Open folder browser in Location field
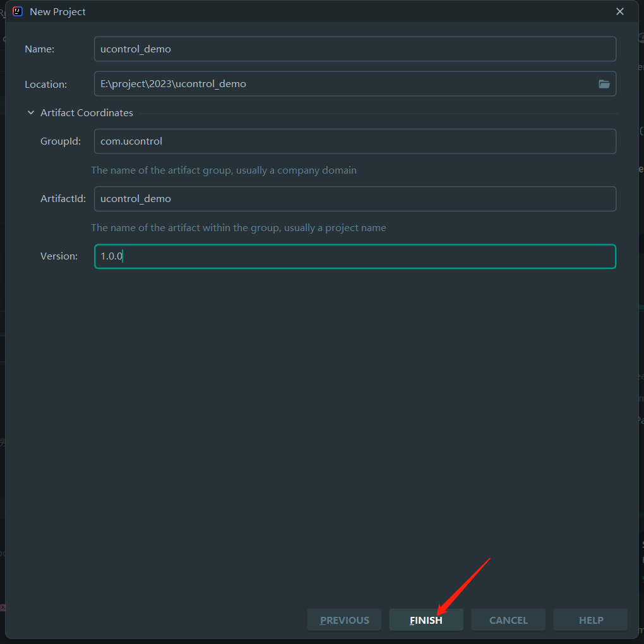Screen dimensions: 644x644 point(604,84)
